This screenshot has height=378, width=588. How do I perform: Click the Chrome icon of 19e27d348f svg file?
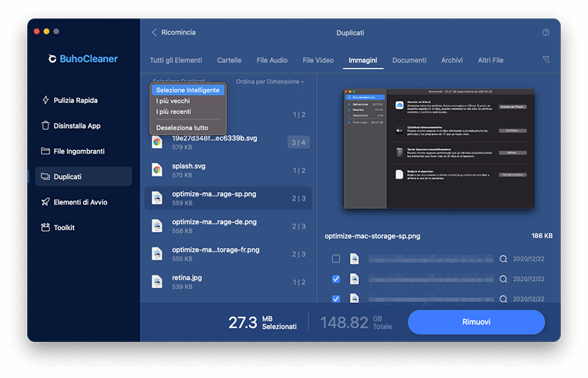[x=157, y=142]
